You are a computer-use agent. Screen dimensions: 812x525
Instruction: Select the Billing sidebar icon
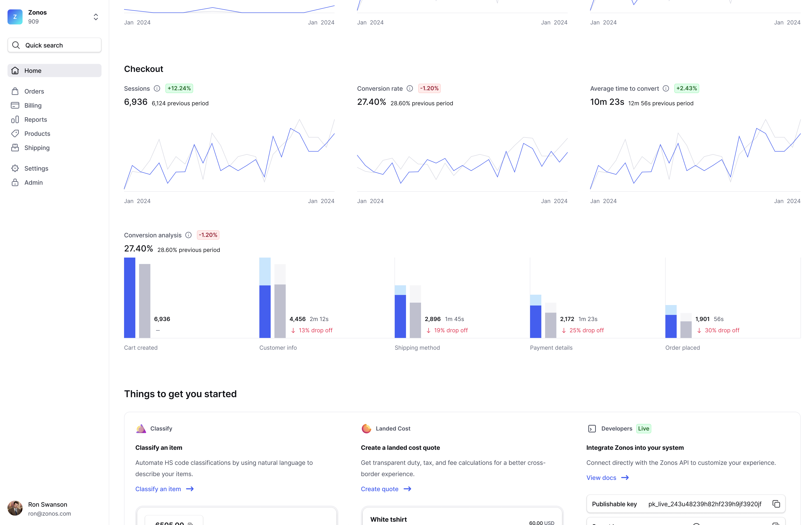(x=16, y=105)
